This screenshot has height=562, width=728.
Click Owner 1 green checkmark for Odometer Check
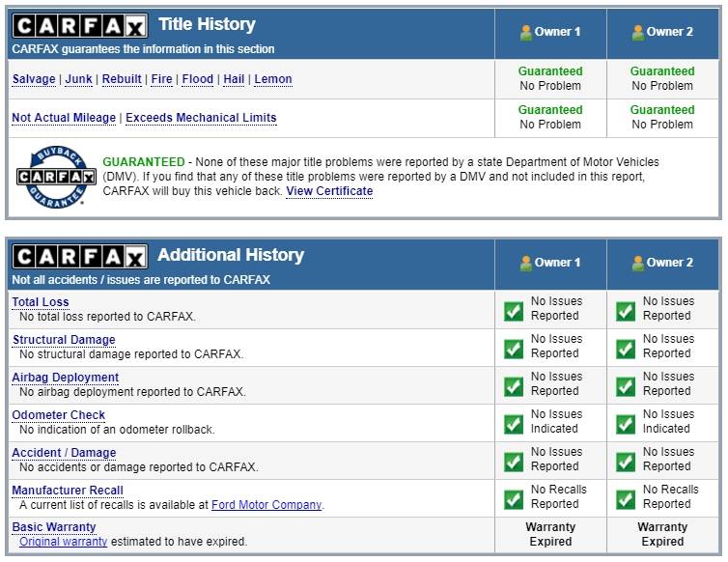tap(514, 424)
